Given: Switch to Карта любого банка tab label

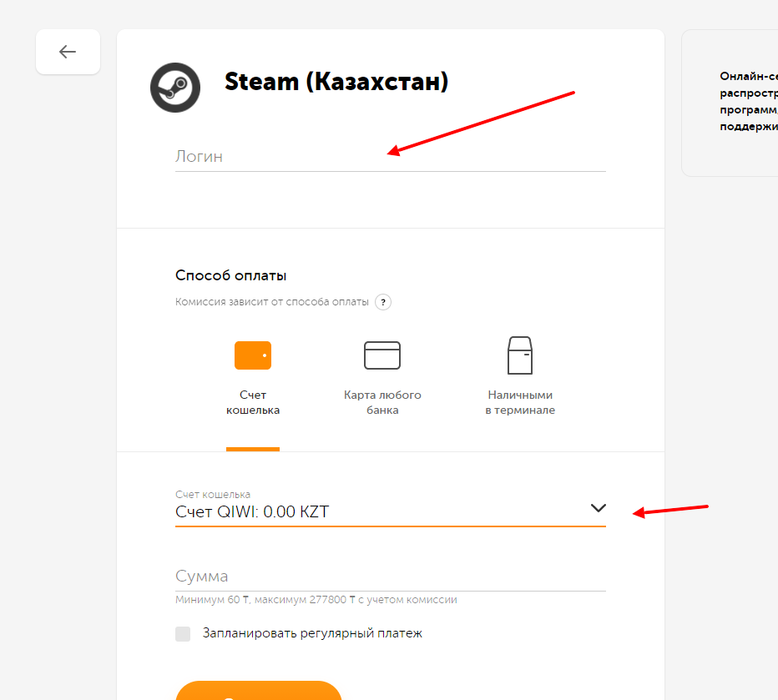Looking at the screenshot, I should click(x=382, y=402).
